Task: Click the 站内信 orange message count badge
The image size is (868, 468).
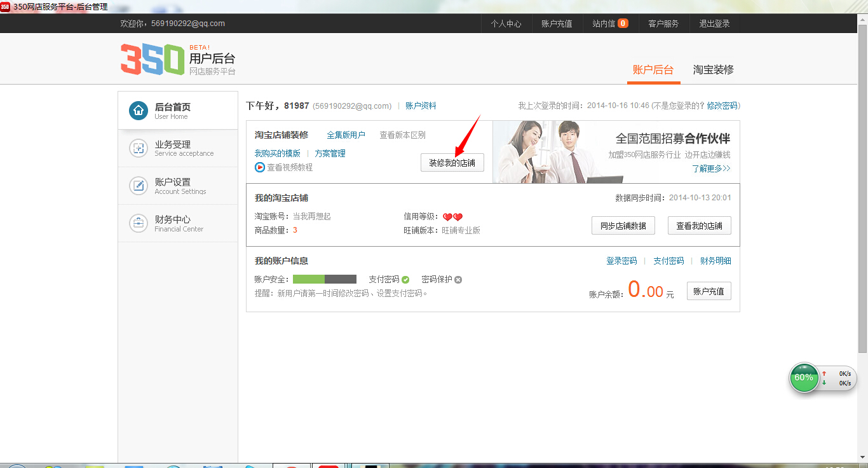Action: (x=623, y=24)
